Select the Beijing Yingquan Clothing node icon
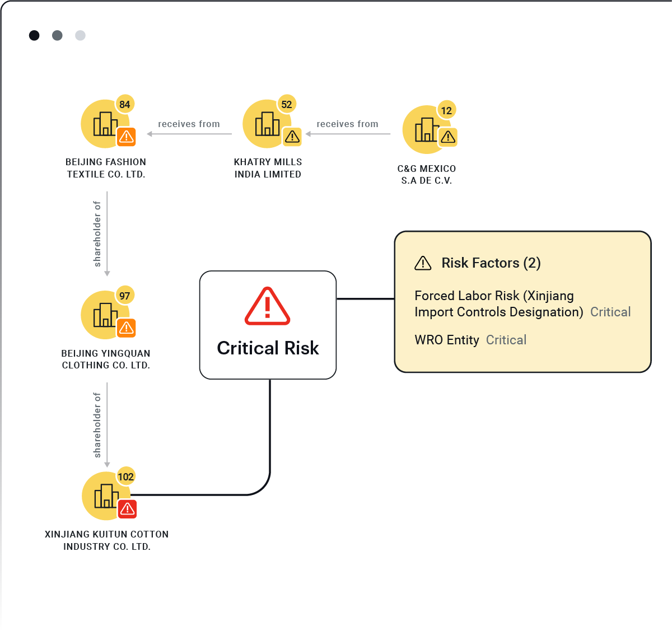Screen dimensions: 672x631 coord(105,315)
